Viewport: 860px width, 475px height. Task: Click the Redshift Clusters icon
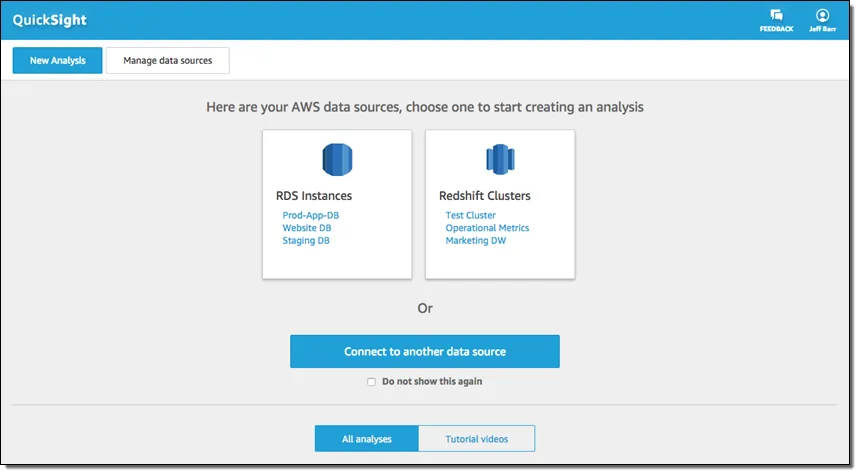[499, 160]
